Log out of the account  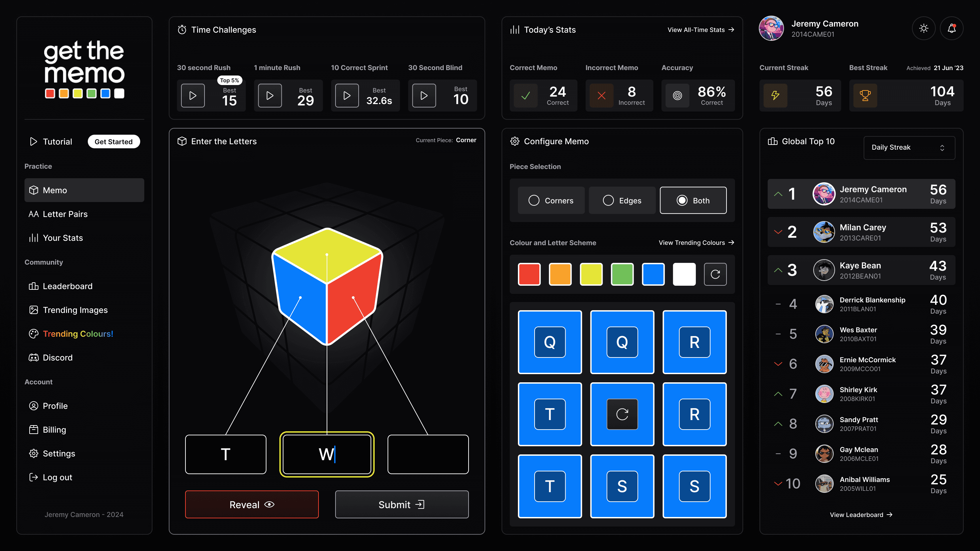click(x=84, y=478)
